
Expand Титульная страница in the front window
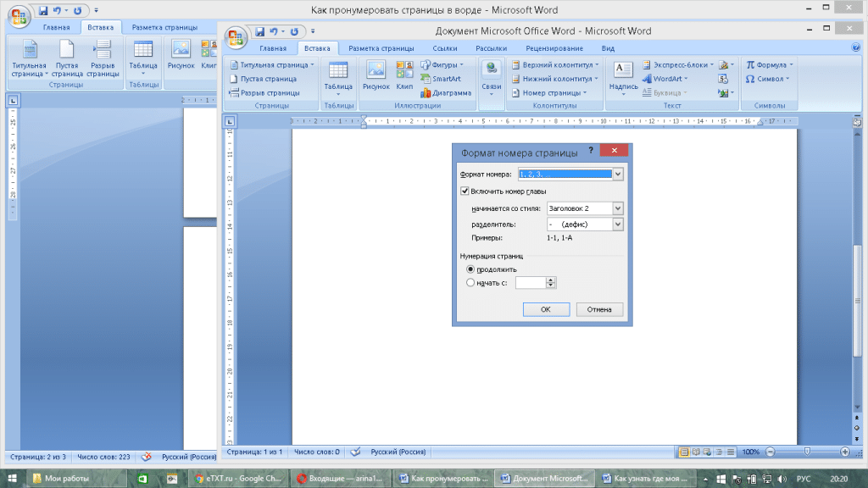tap(312, 65)
